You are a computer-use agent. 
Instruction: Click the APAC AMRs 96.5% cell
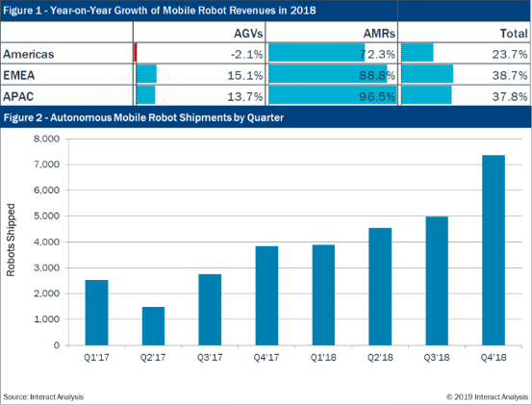tap(332, 95)
